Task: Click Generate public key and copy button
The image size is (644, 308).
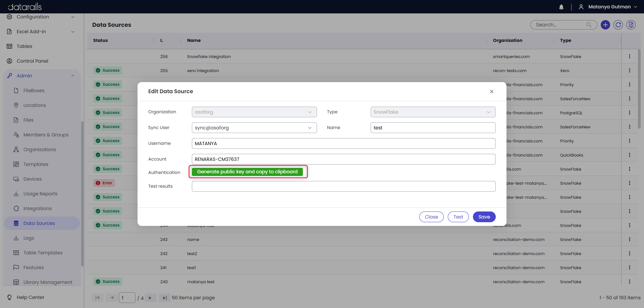Action: tap(248, 172)
